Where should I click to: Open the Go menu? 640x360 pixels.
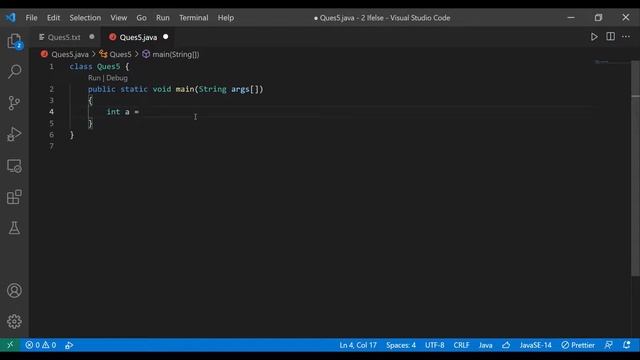pyautogui.click(x=141, y=18)
